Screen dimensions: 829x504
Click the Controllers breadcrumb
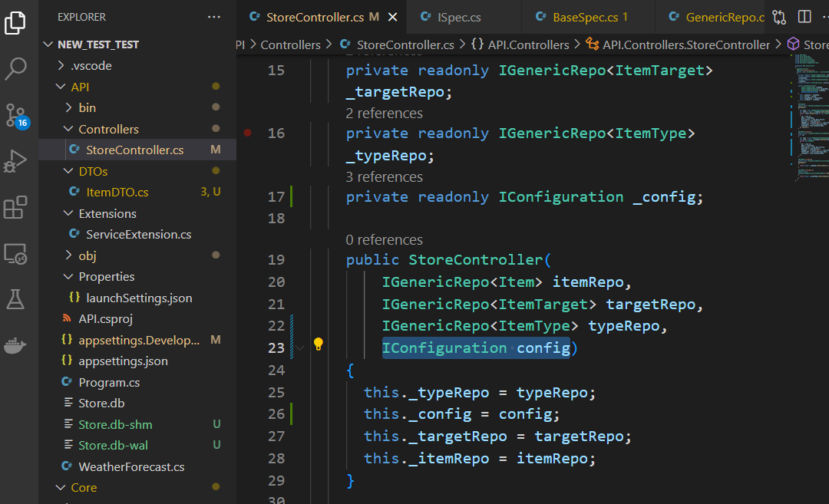pos(290,45)
